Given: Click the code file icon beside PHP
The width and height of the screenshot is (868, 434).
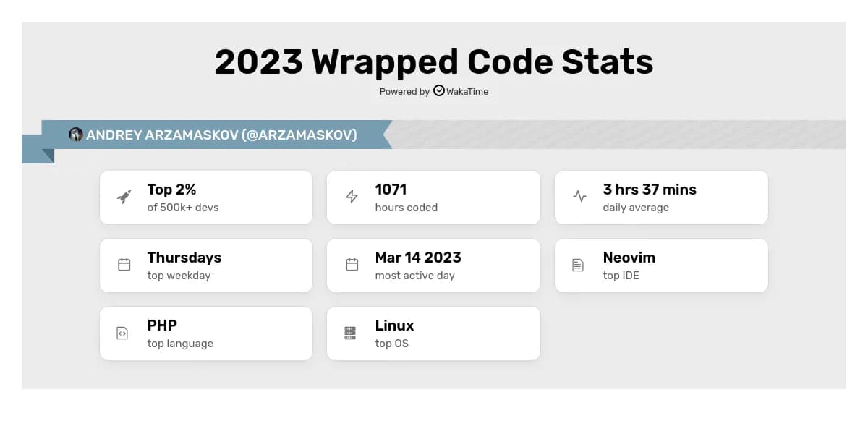Looking at the screenshot, I should (x=122, y=333).
